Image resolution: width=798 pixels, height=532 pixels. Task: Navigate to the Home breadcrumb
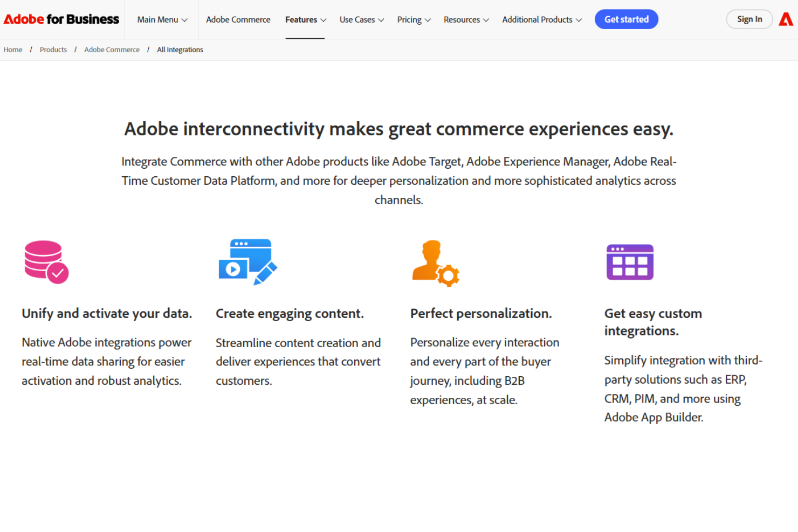[x=12, y=49]
